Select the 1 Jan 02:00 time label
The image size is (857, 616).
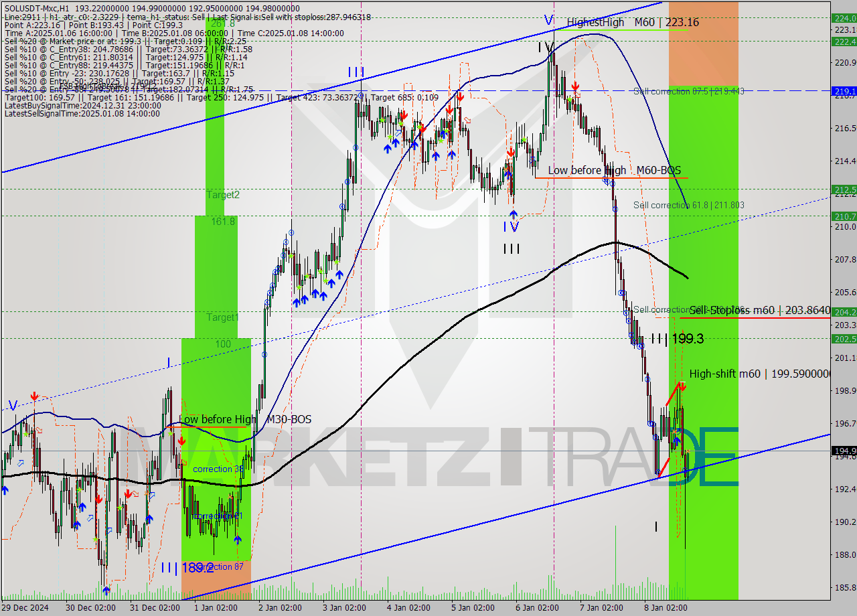[x=215, y=607]
